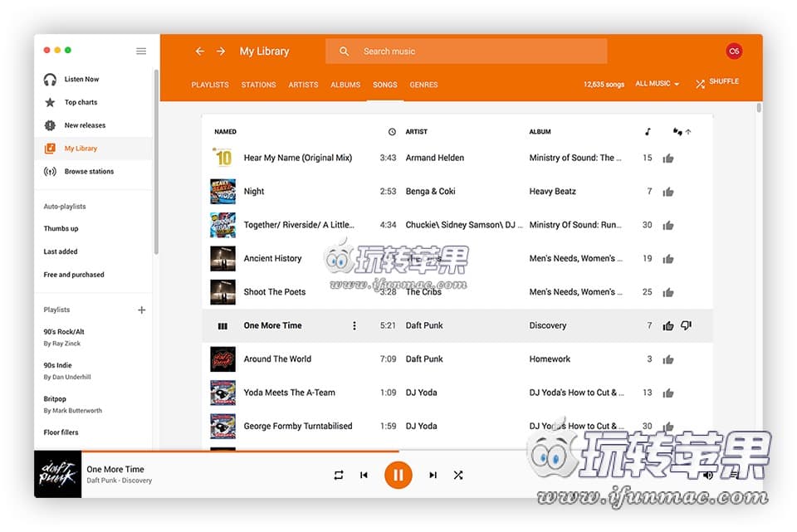Viewport: 797px width, 532px height.
Task: Thumbs up the song Night
Action: 667,192
